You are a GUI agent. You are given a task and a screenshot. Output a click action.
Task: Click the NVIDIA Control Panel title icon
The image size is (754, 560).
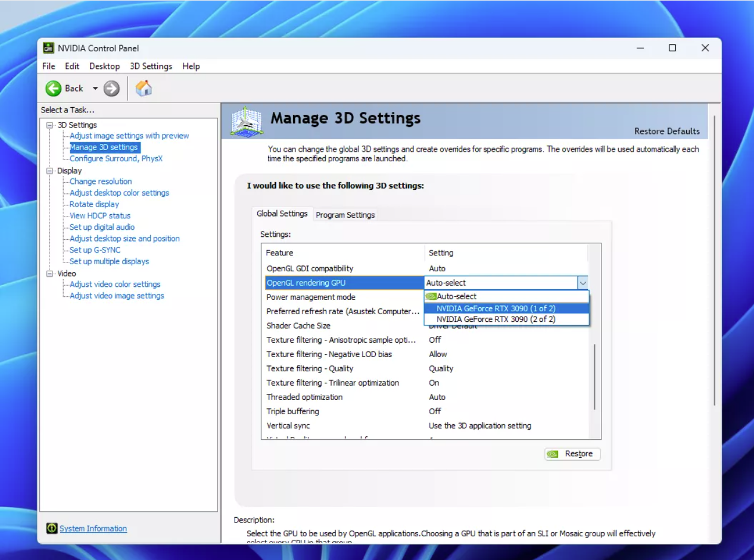pos(49,48)
